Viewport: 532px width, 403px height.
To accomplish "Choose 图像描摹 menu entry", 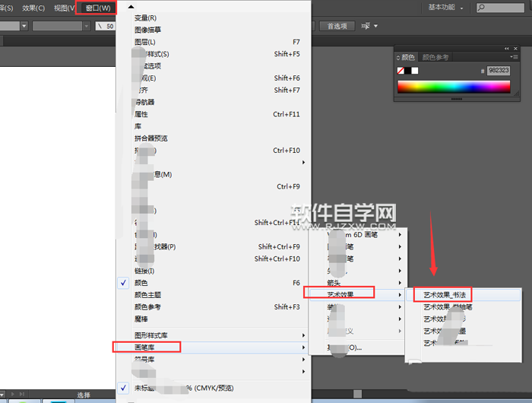I will pos(213,30).
